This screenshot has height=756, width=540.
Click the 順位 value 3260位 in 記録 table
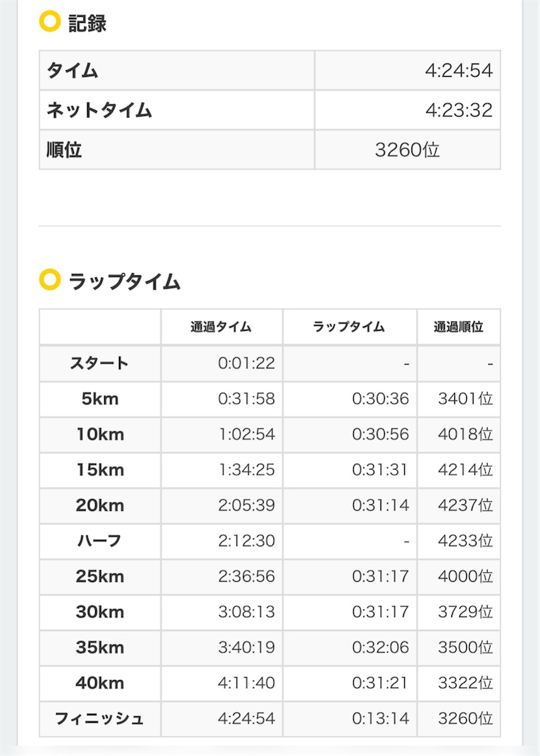coord(407,150)
